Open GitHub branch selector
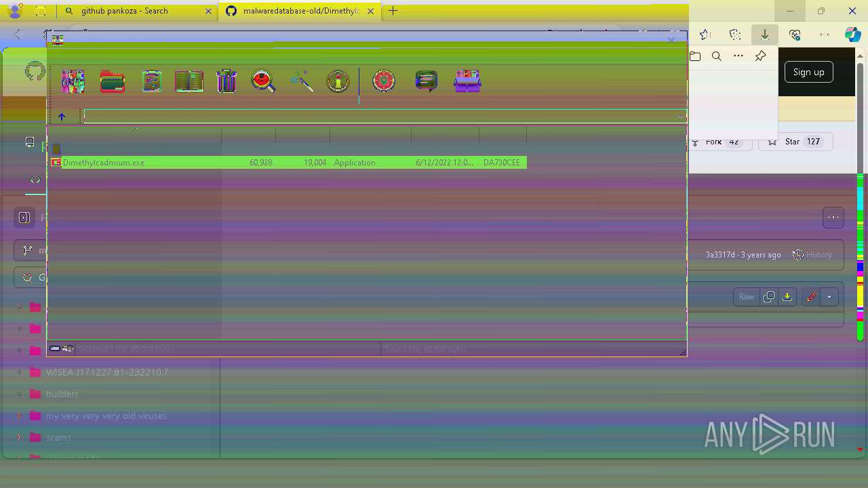Viewport: 868px width, 488px height. 31,250
